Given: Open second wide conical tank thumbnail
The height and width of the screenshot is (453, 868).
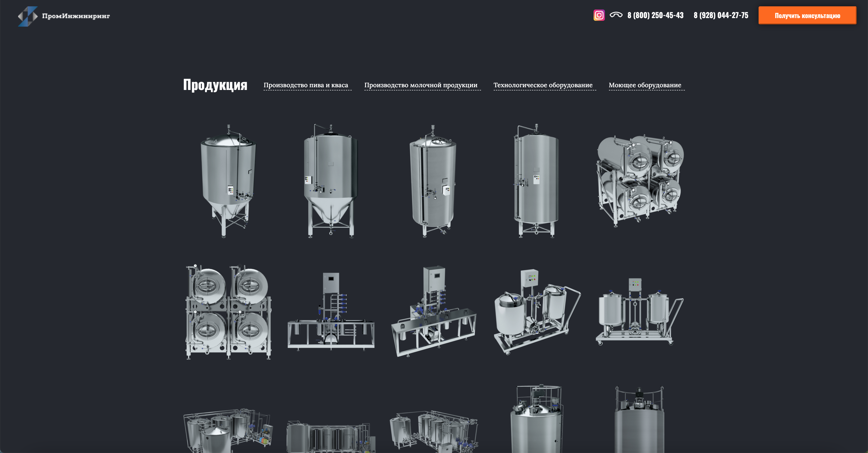Looking at the screenshot, I should point(330,181).
